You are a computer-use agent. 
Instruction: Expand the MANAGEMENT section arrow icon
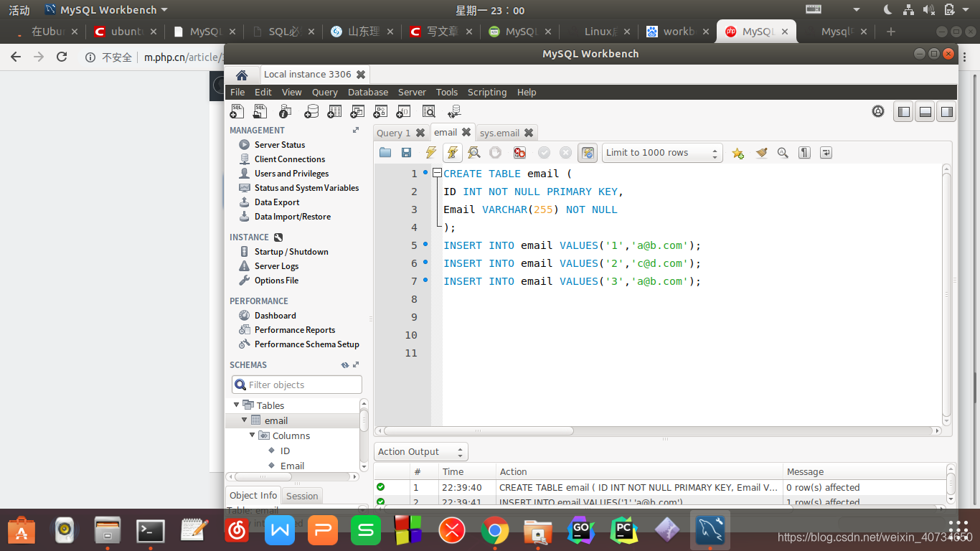click(x=356, y=131)
